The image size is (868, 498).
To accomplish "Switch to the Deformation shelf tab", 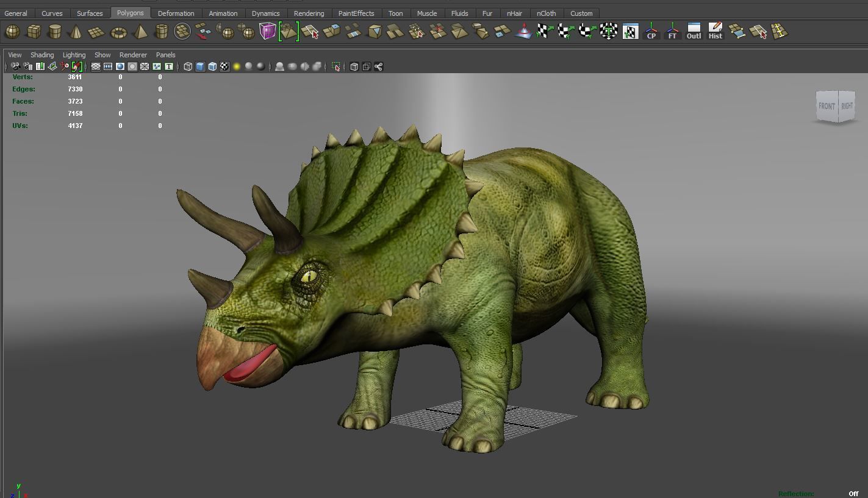I will click(x=176, y=13).
